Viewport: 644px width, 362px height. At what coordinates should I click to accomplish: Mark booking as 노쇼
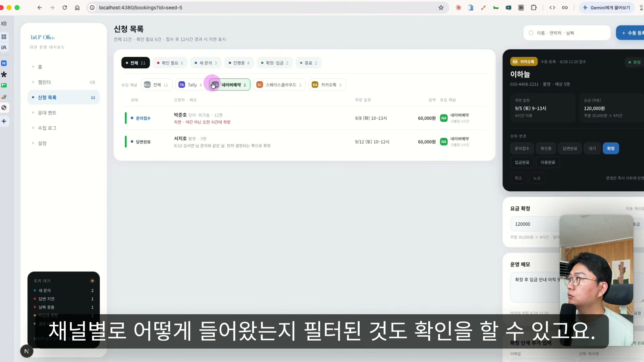[x=537, y=178]
